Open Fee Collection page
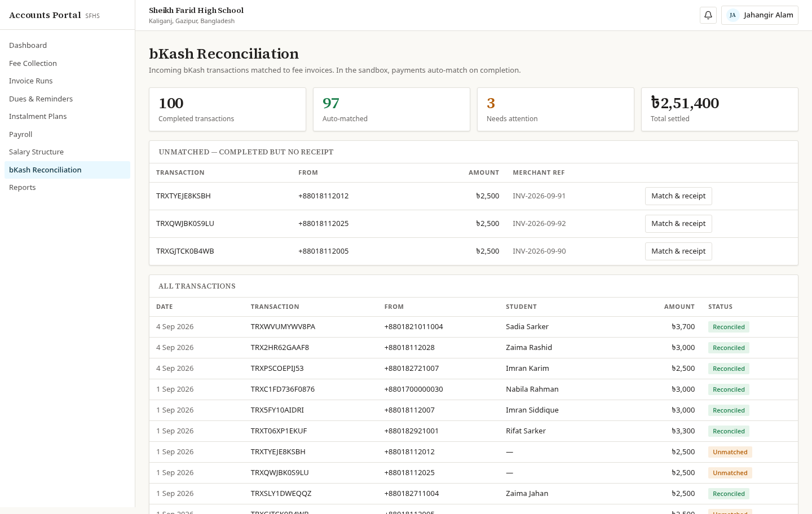Viewport: 812px width, 514px height. click(x=67, y=63)
